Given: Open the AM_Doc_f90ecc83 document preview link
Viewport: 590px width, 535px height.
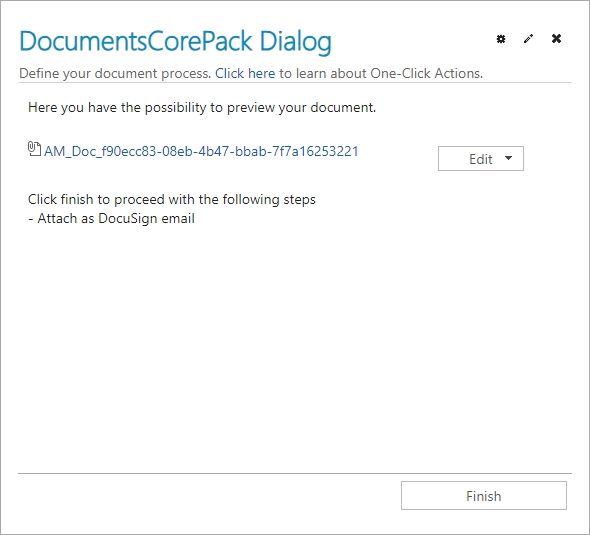Looking at the screenshot, I should tap(201, 151).
